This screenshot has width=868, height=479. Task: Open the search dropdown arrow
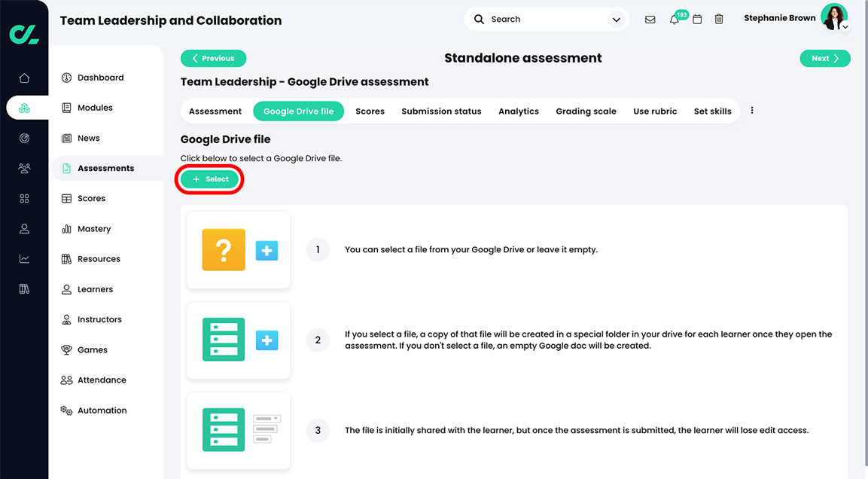[616, 19]
